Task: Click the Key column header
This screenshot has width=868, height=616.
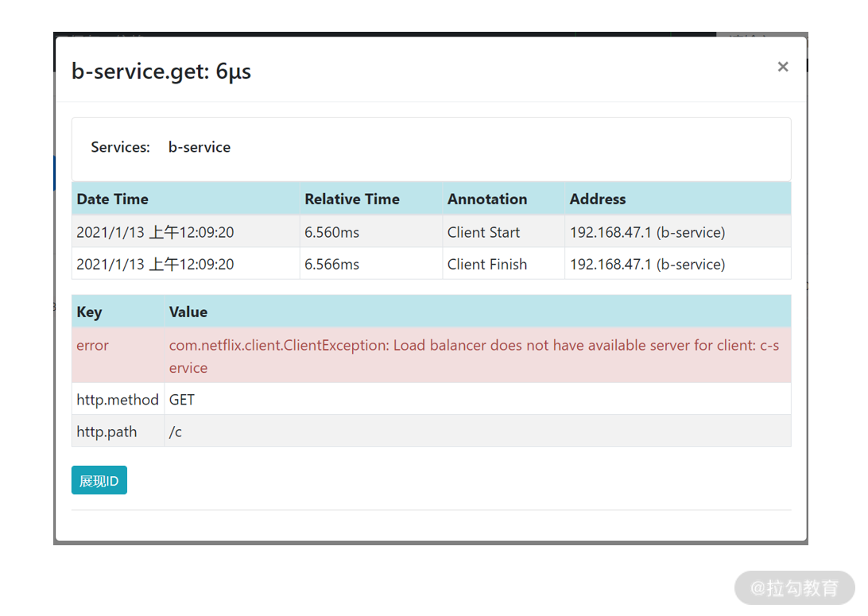Action: coord(89,312)
